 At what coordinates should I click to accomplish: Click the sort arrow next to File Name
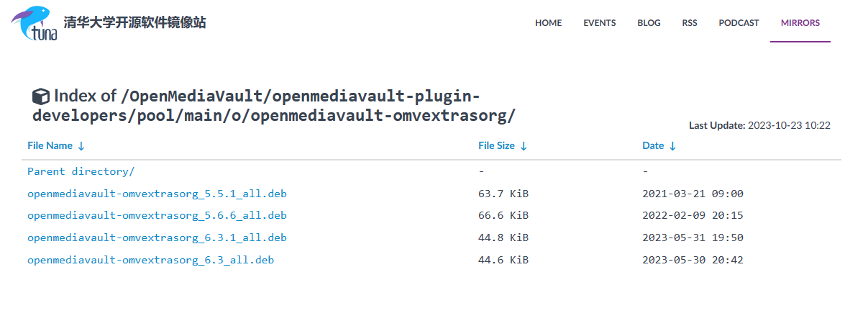coord(81,146)
